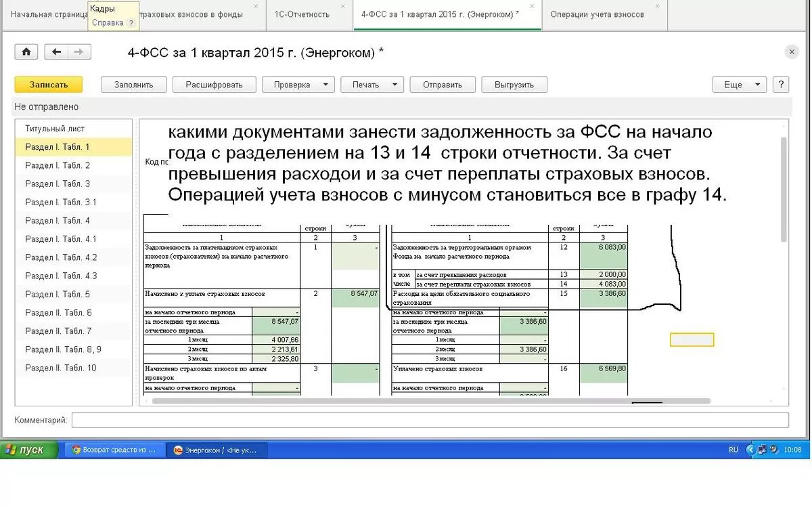Click the 4 007,66 first month cell

pos(276,339)
